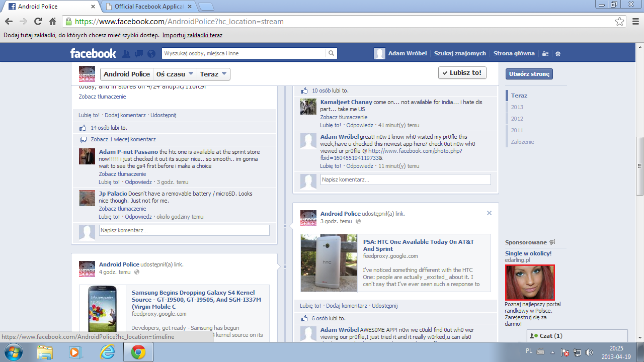Click the Android Police page name button

tap(127, 74)
